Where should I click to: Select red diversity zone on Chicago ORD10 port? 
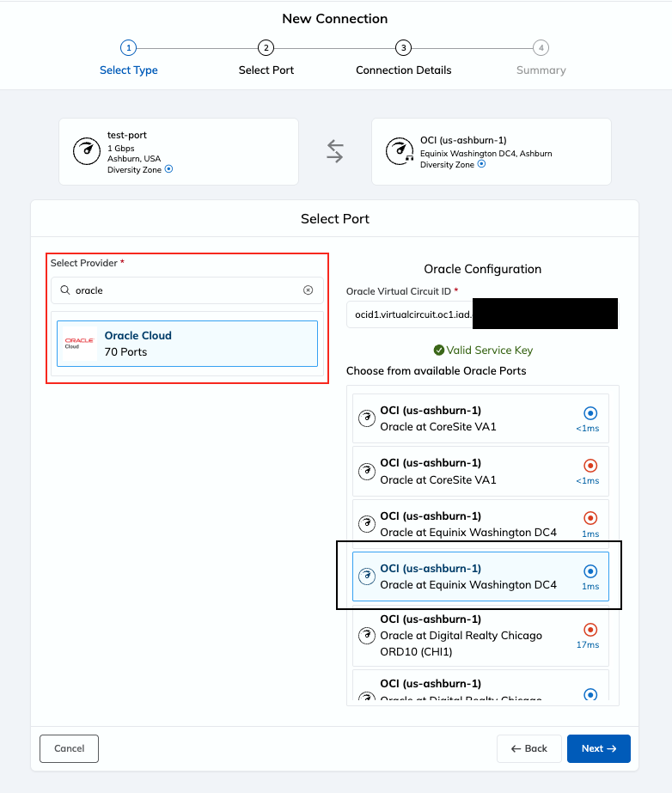[590, 630]
